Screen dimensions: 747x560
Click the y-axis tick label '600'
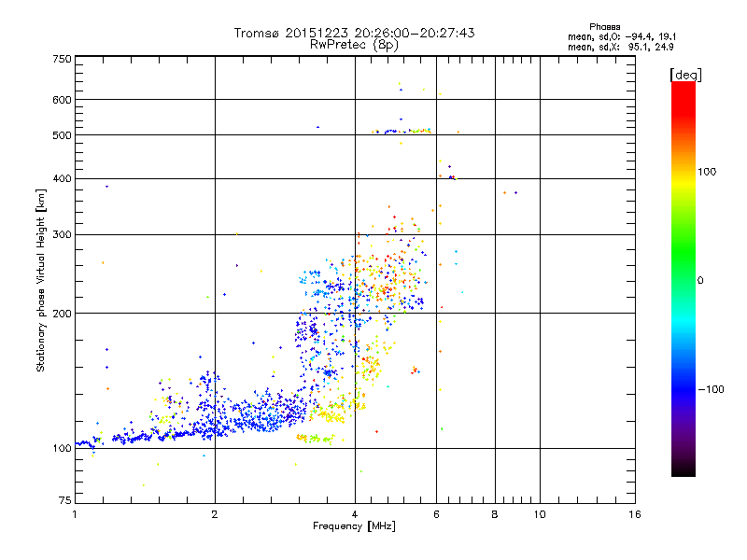(62, 100)
